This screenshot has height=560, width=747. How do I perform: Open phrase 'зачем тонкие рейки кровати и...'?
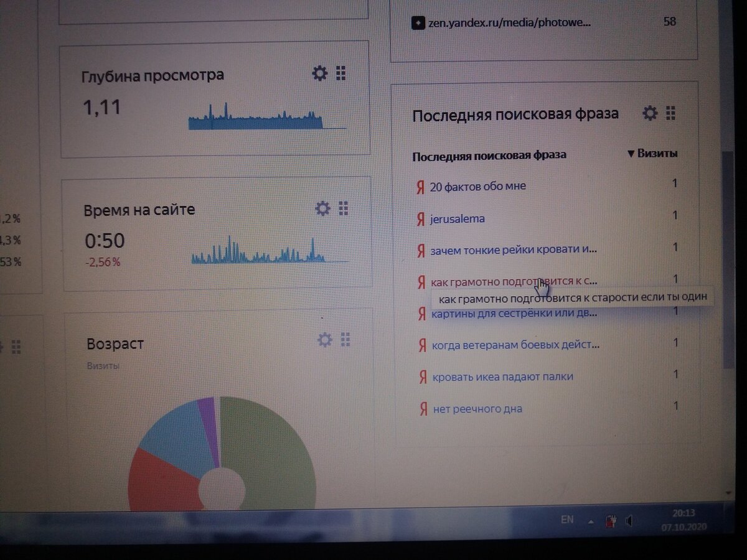point(514,250)
